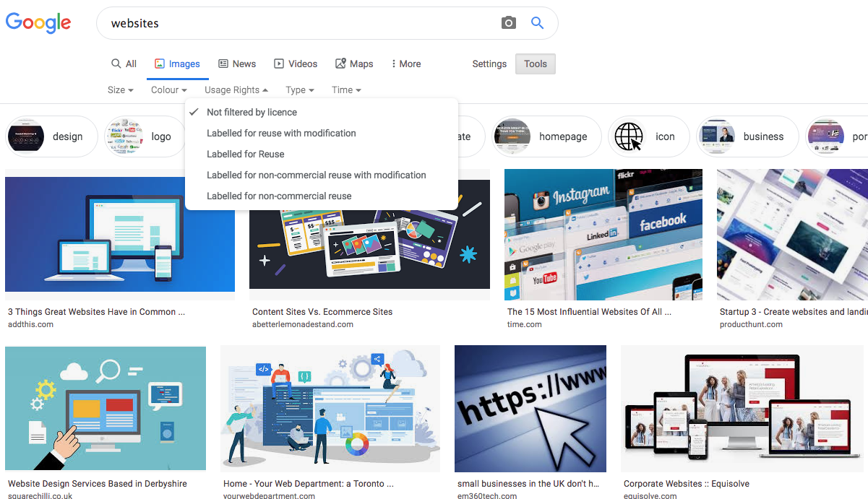Image resolution: width=868 pixels, height=499 pixels.
Task: Click the thumbnail on the logo chip
Action: click(125, 136)
